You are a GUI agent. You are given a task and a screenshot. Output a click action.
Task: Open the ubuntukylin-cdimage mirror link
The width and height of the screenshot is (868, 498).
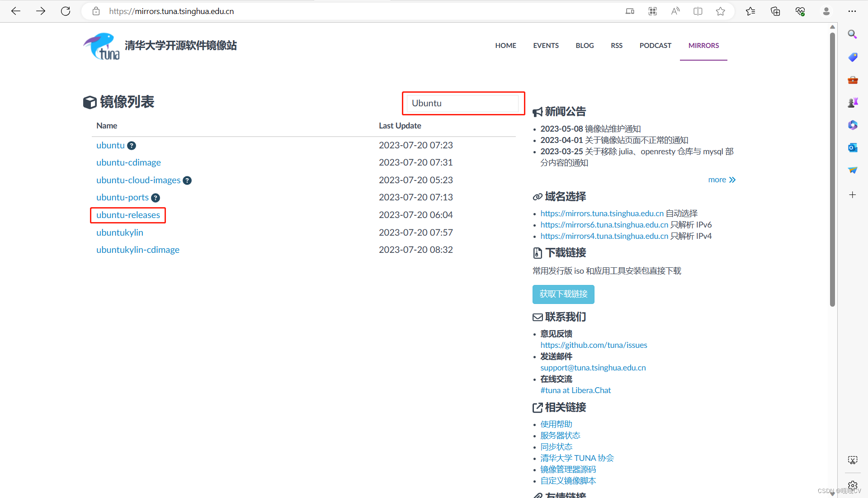[x=138, y=250]
